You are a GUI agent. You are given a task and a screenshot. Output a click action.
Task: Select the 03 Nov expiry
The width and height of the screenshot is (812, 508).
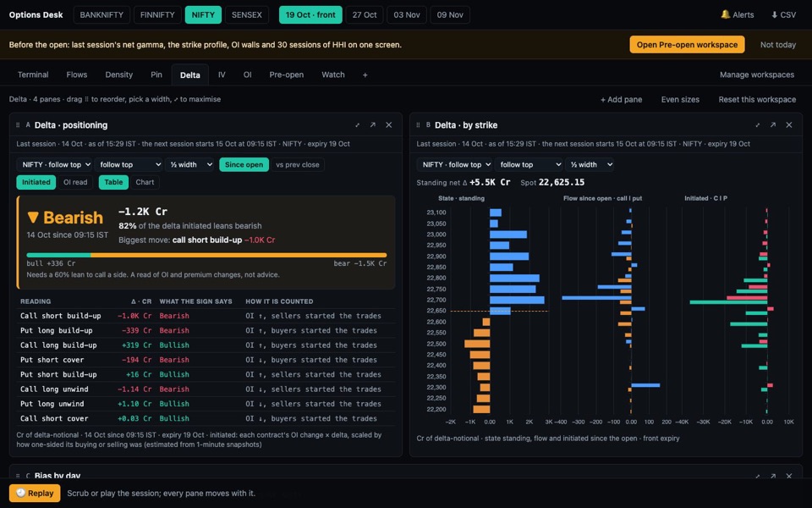(407, 15)
